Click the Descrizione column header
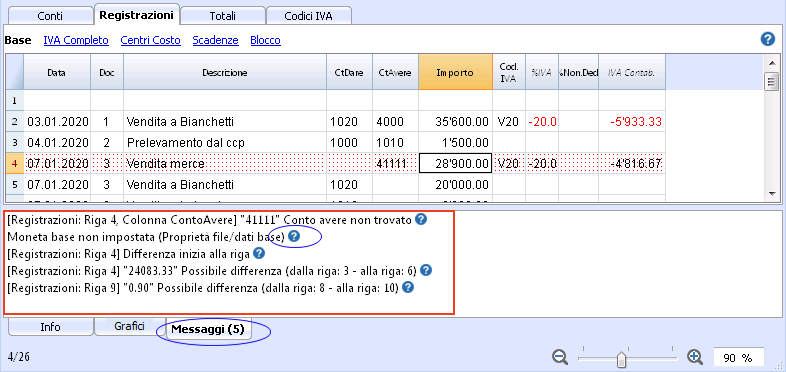The image size is (786, 372). (225, 72)
